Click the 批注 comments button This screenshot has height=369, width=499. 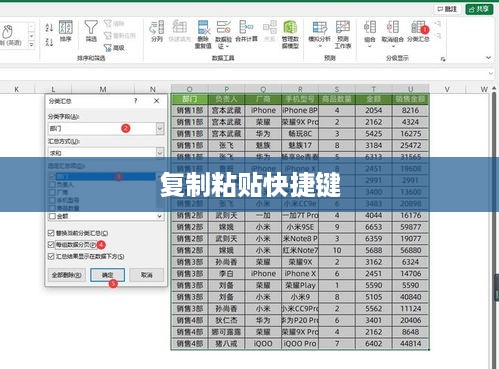448,9
